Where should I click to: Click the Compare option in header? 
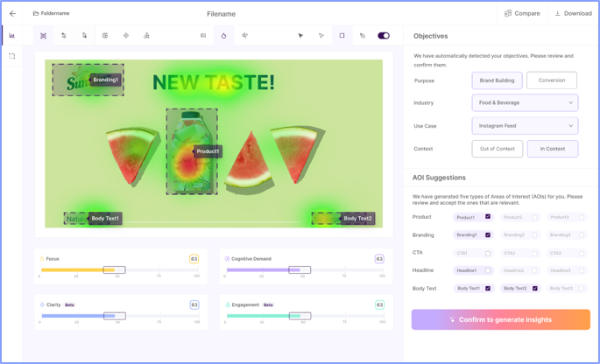[x=522, y=14]
